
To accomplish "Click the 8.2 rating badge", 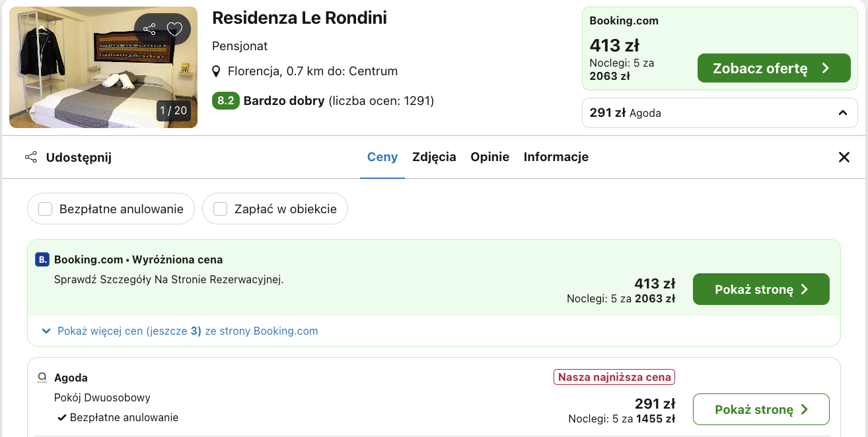I will click(x=225, y=101).
